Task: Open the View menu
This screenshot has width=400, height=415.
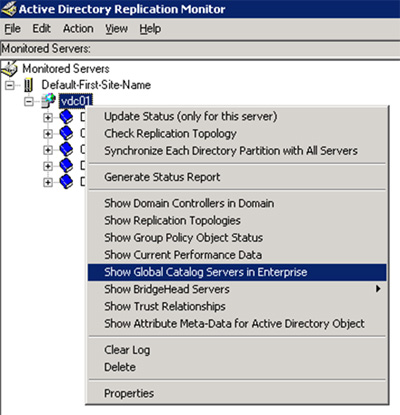Action: [116, 29]
